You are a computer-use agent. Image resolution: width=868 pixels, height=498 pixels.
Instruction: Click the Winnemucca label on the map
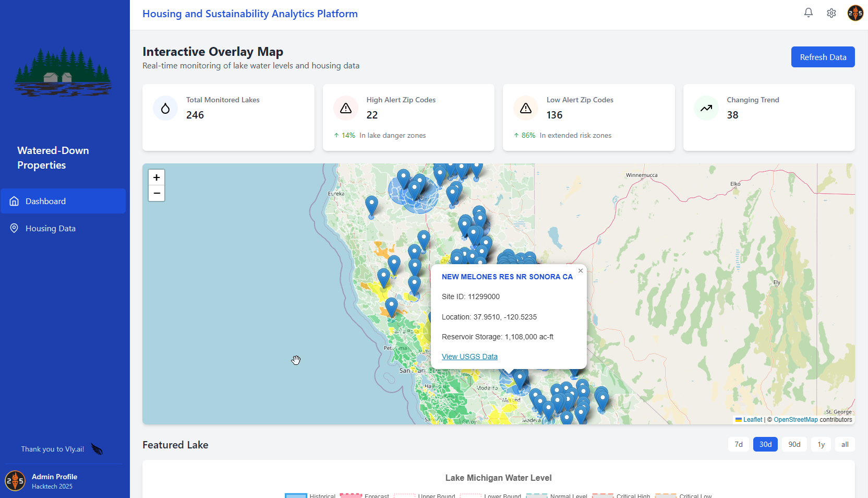pyautogui.click(x=642, y=175)
